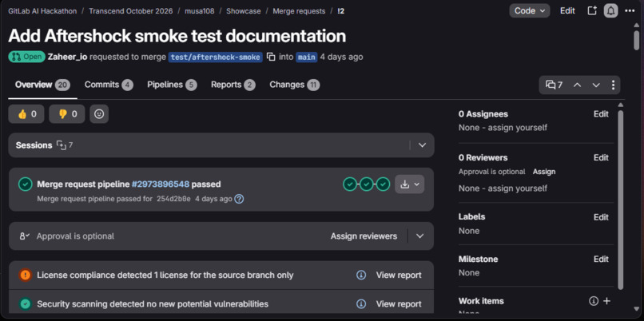The height and width of the screenshot is (321, 644).
Task: Open commit 254d2b0e link
Action: [173, 199]
